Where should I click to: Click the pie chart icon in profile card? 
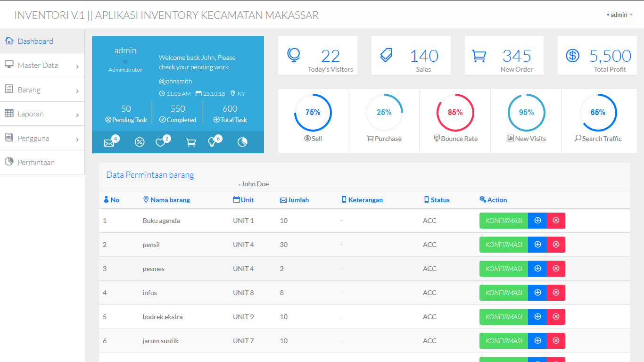(x=242, y=142)
